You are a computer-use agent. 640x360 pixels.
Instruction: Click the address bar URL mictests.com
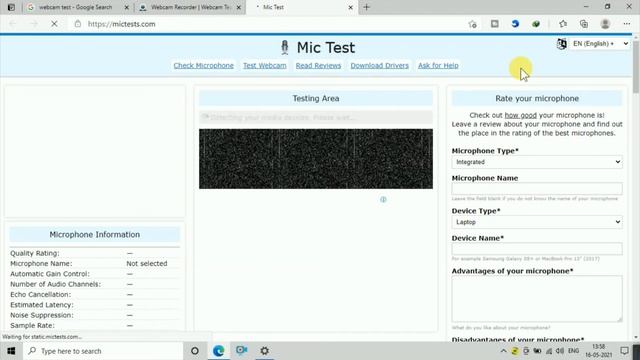point(122,24)
